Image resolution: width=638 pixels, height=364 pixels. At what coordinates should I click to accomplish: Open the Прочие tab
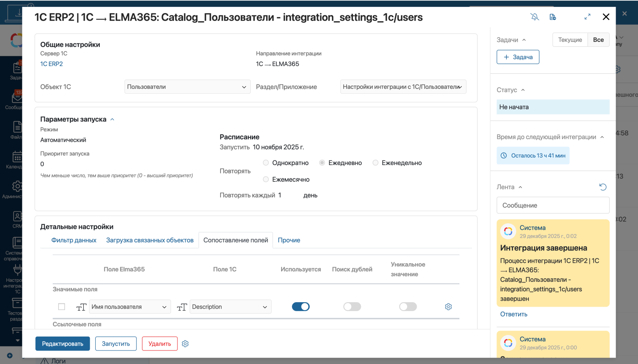[289, 240]
